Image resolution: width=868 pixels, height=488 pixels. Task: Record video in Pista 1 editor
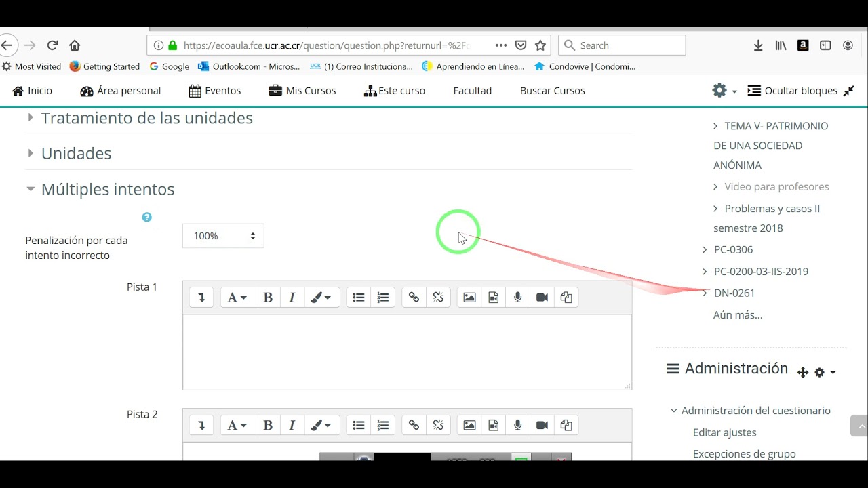pos(542,298)
